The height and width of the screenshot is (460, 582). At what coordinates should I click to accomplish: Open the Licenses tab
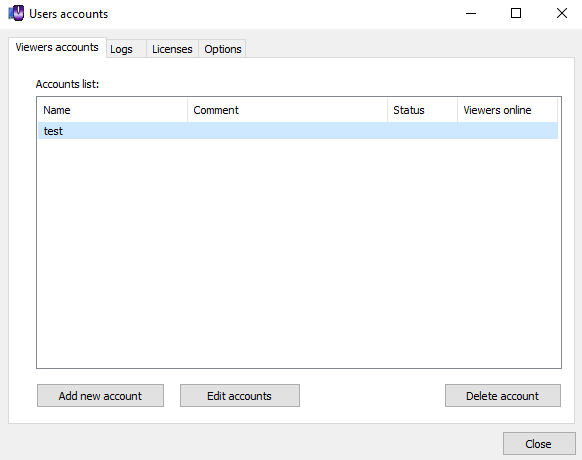tap(172, 49)
